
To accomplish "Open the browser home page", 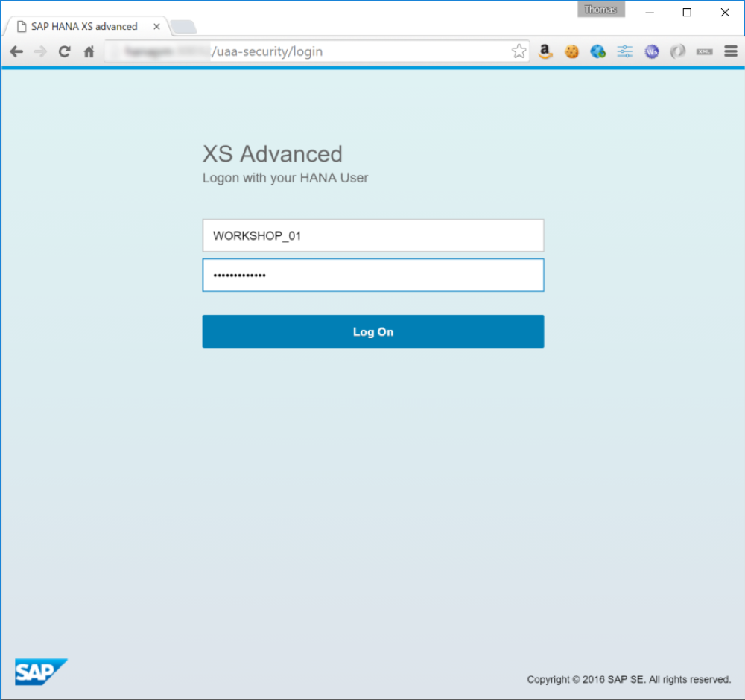I will [x=89, y=51].
